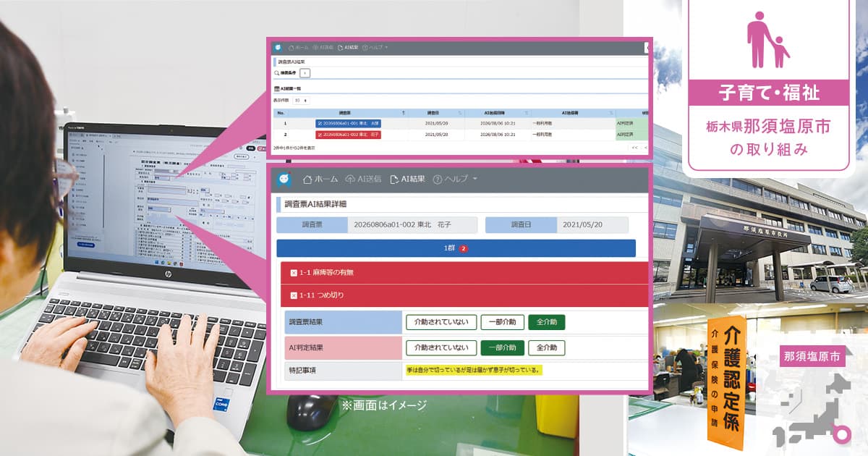Open AI送信 in the detail screen navbar
868x456 pixels.
(x=364, y=179)
